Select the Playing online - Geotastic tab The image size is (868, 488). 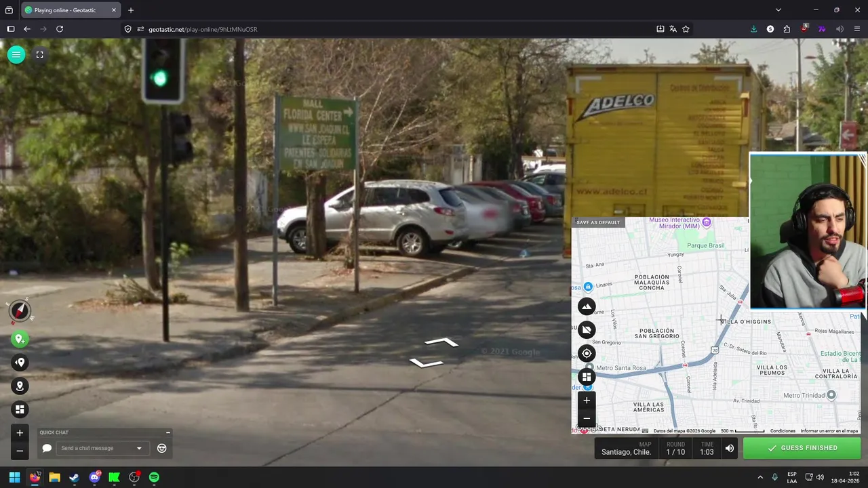coord(69,10)
